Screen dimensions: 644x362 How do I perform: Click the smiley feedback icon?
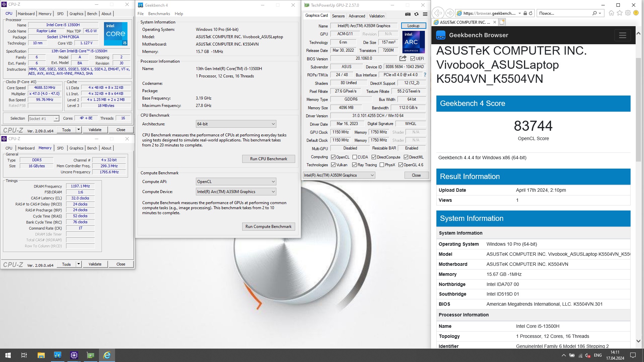636,13
